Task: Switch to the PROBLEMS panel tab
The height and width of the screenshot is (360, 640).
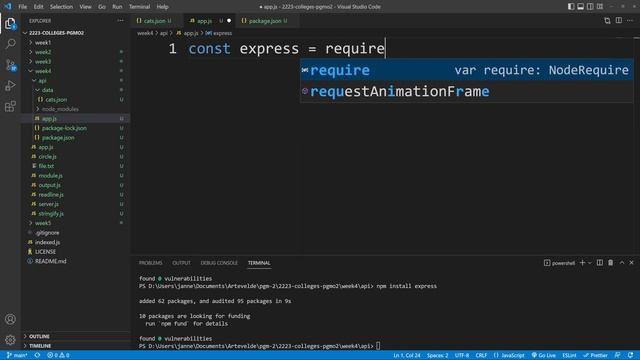Action: click(x=150, y=263)
